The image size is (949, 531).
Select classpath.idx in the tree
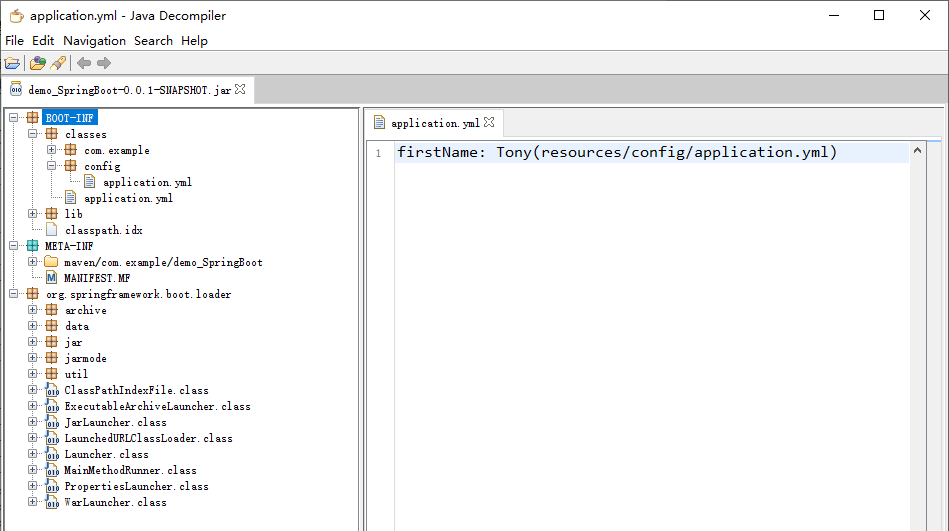[x=103, y=230]
